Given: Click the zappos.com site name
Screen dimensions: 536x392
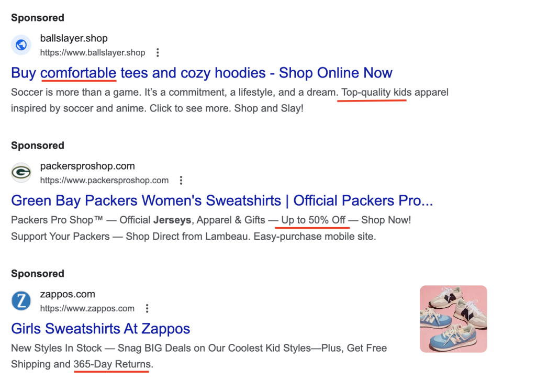Looking at the screenshot, I should pyautogui.click(x=68, y=294).
